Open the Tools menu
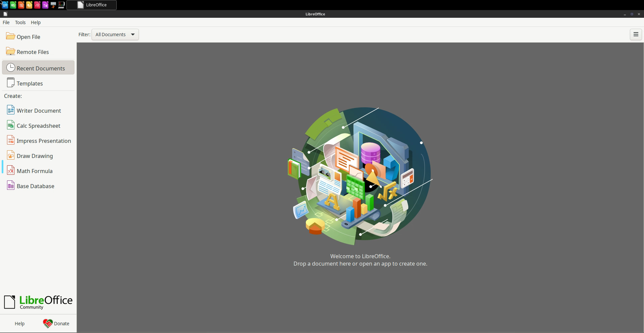 click(x=20, y=22)
